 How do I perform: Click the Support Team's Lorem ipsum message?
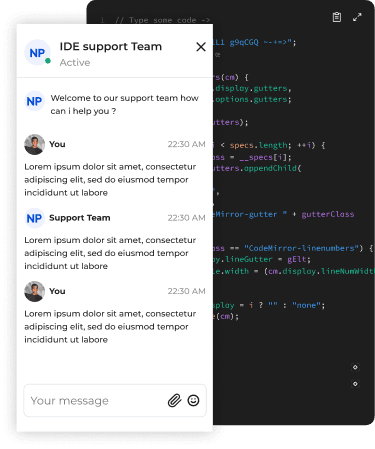coord(110,253)
